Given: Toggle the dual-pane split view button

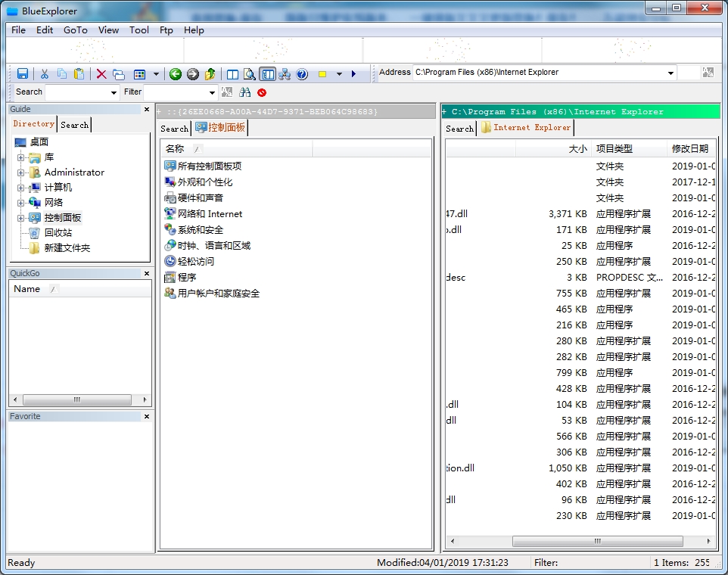Looking at the screenshot, I should 232,74.
